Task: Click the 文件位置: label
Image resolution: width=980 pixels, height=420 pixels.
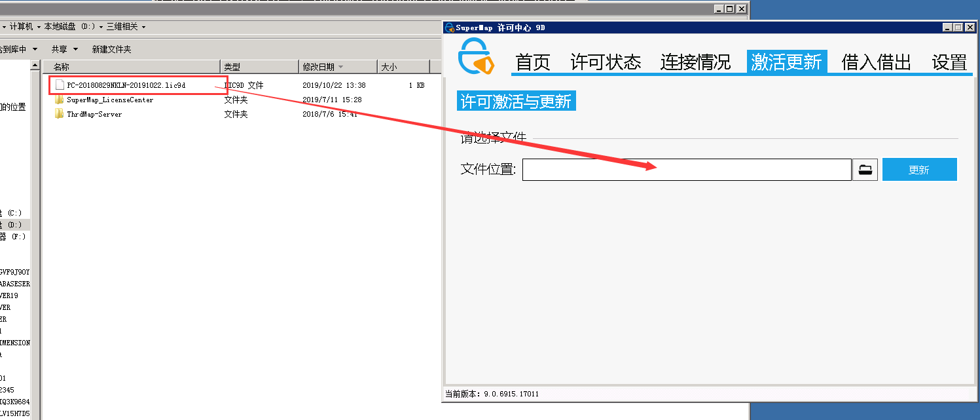Action: (x=488, y=170)
